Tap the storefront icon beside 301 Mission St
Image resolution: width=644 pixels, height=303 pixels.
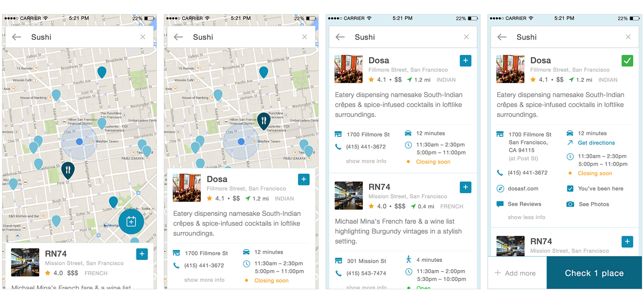[338, 261]
